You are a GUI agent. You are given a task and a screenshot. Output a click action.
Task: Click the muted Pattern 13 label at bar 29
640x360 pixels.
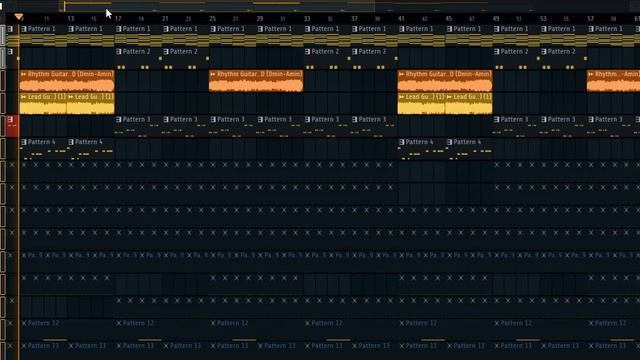pos(280,346)
